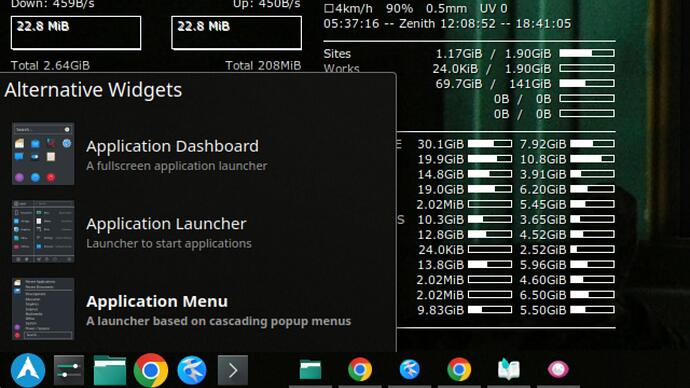Viewport: 690px width, 388px height.
Task: Select the Application Launcher thumbnail
Action: pyautogui.click(x=43, y=231)
